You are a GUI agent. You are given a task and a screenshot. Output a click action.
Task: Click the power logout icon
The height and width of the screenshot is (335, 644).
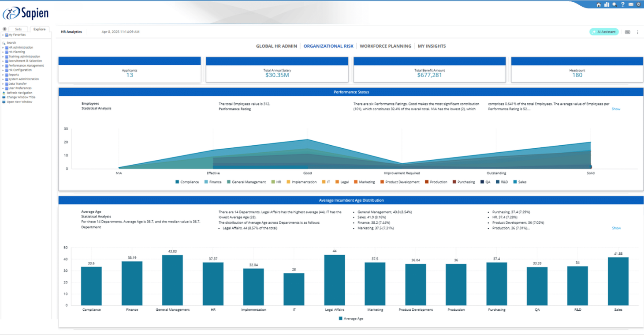tap(639, 4)
